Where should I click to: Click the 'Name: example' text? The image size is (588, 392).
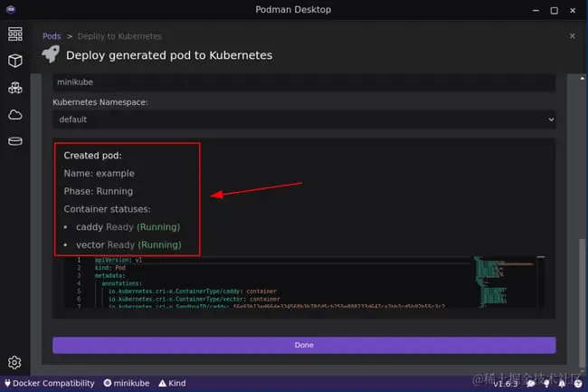tap(99, 173)
